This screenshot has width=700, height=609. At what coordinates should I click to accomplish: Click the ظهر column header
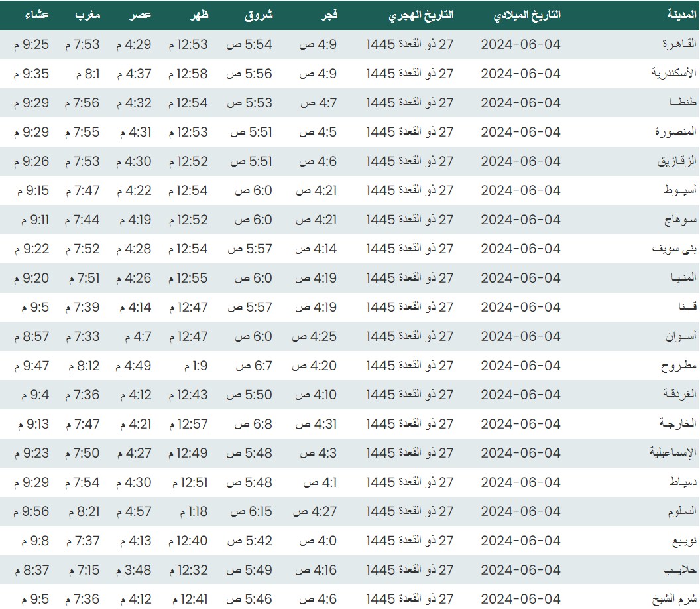(197, 15)
